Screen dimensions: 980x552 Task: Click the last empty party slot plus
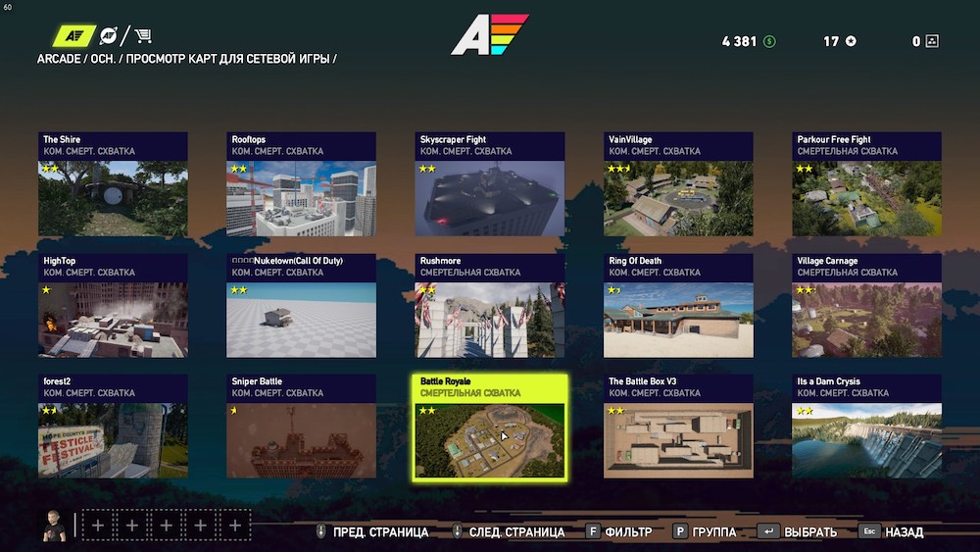click(x=235, y=526)
